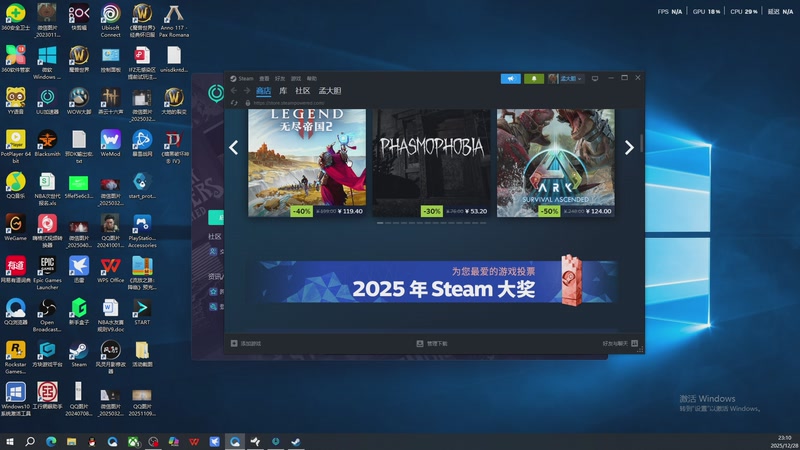The width and height of the screenshot is (800, 450).
Task: Open the 查看 menu in Steam
Action: (264, 79)
